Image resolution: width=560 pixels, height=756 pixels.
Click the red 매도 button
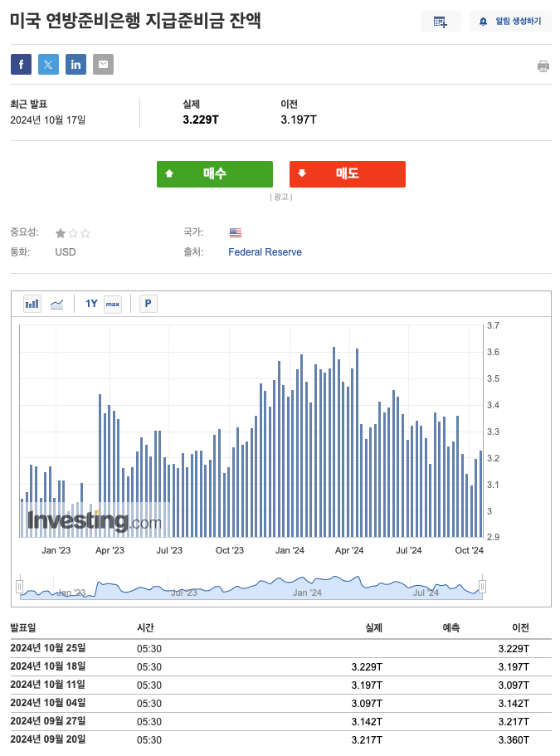348,173
